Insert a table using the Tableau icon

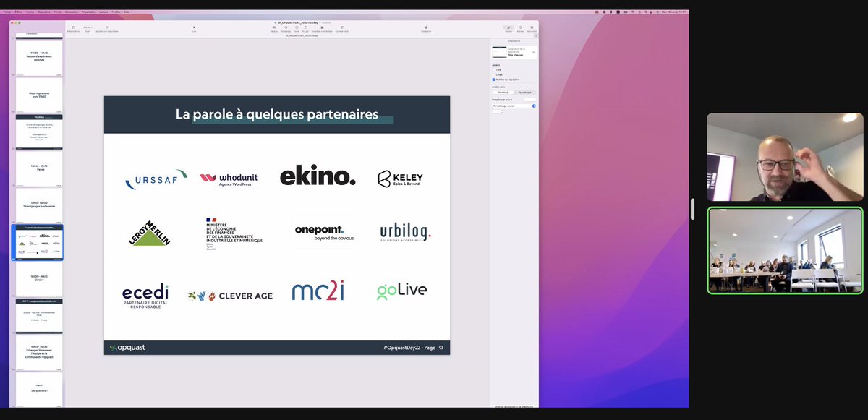(274, 29)
